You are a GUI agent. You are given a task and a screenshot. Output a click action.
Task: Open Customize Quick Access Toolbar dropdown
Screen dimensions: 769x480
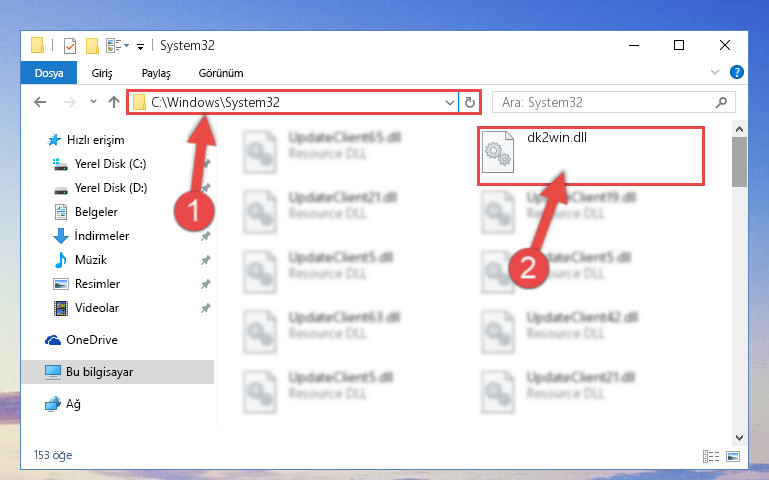coord(140,47)
